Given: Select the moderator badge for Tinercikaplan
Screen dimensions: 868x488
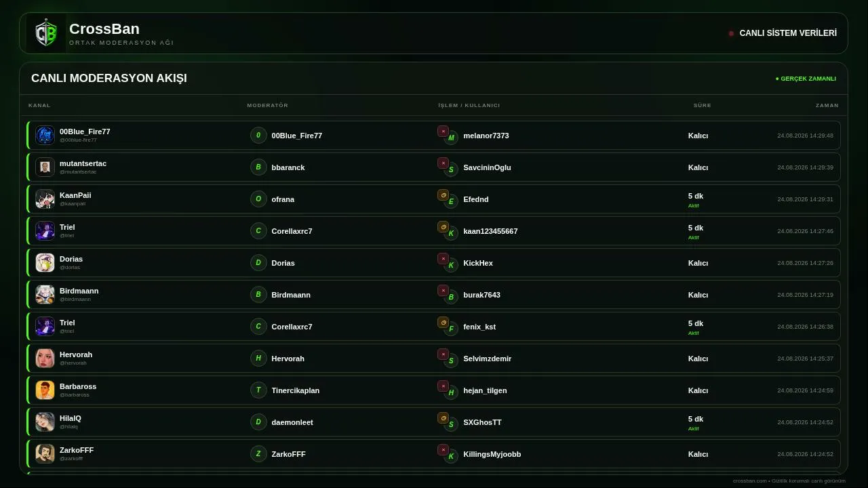Looking at the screenshot, I should coord(258,390).
